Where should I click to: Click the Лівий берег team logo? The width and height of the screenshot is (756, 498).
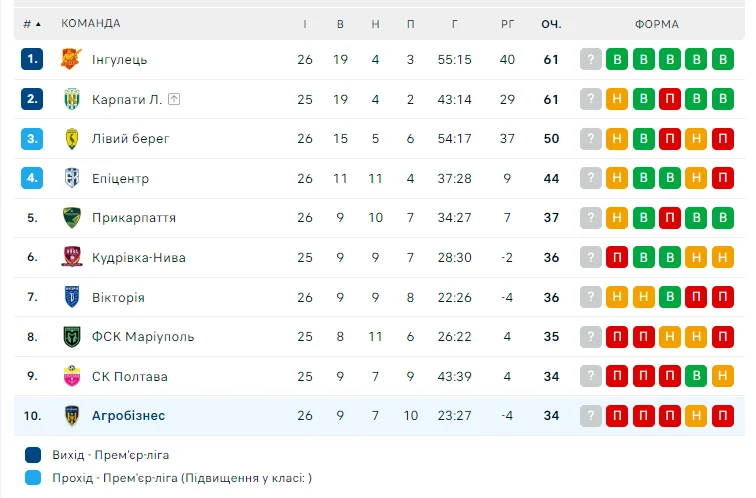[71, 138]
